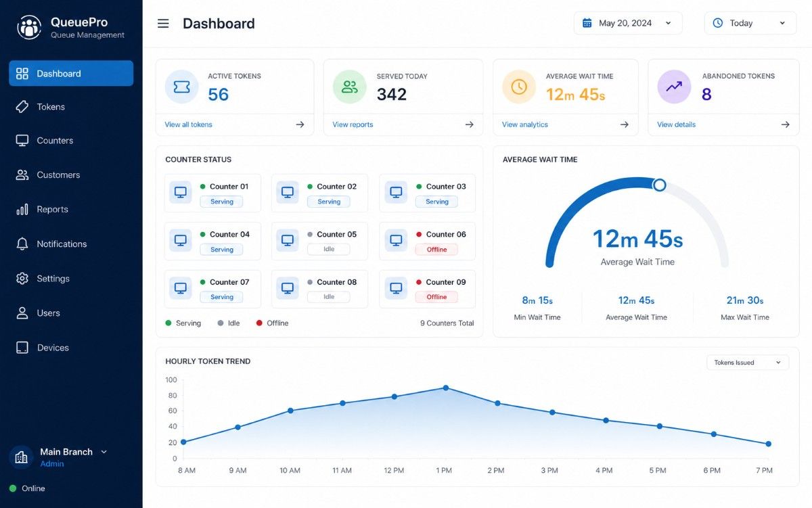The height and width of the screenshot is (508, 812).
Task: Click the Main Branch building icon
Action: 21,457
